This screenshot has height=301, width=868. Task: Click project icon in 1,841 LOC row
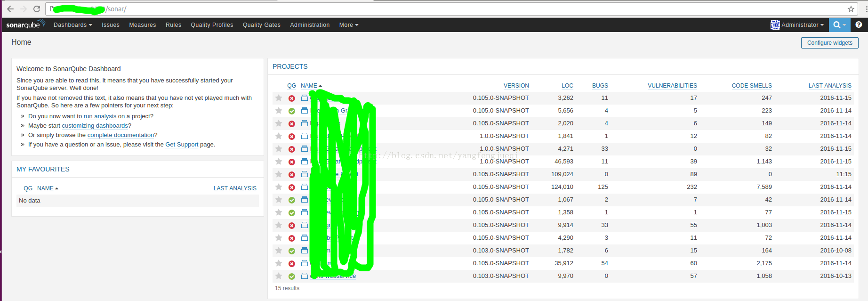(x=305, y=136)
